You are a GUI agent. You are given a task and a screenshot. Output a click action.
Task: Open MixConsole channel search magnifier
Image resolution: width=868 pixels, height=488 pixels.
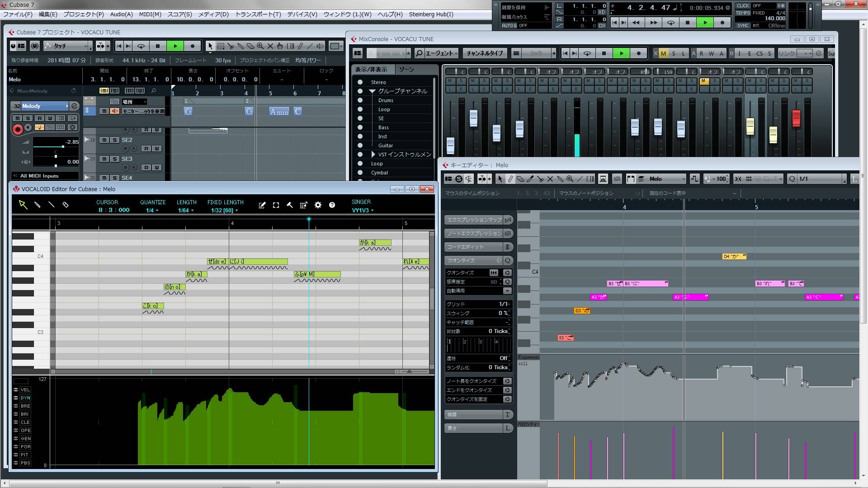click(419, 53)
